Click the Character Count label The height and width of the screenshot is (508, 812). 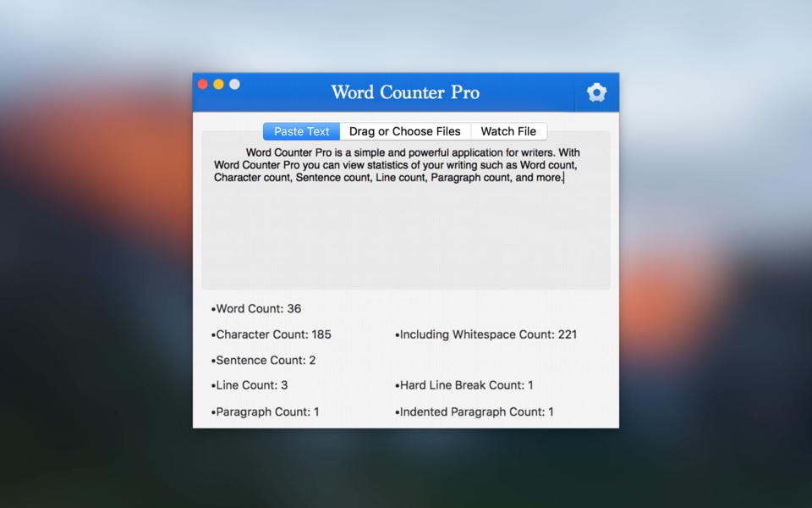[271, 334]
